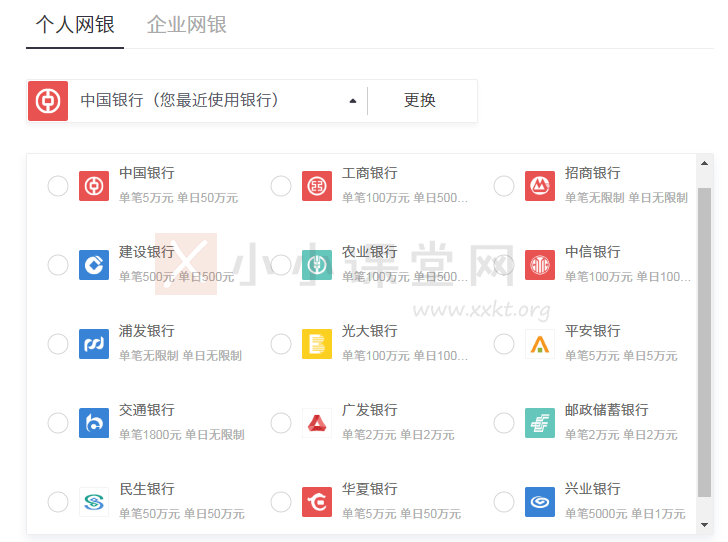This screenshot has width=728, height=542.
Task: Click the bank list scrollbar up arrow
Action: 704,163
